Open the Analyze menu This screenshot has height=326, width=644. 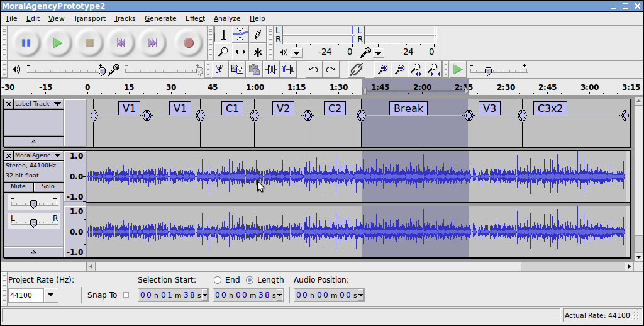[x=226, y=18]
